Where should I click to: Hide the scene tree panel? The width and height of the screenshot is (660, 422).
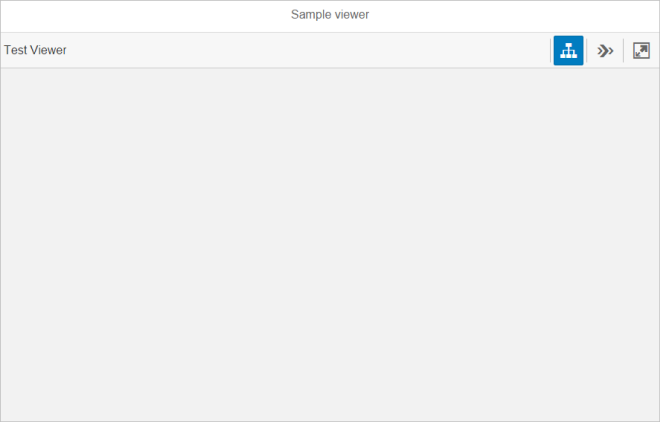coord(568,50)
